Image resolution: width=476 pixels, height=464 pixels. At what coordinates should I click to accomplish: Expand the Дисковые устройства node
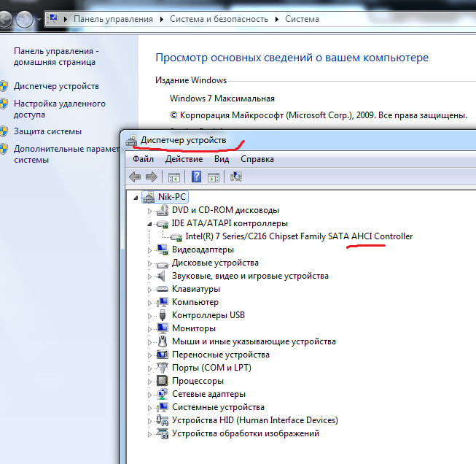(x=149, y=263)
